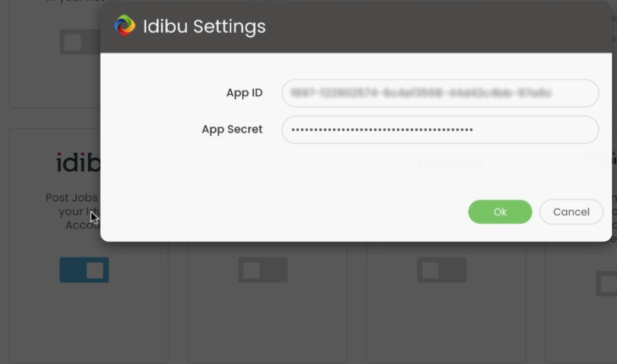The width and height of the screenshot is (617, 364).
Task: Click the colorful Idibu logo in dialog header
Action: pyautogui.click(x=124, y=25)
